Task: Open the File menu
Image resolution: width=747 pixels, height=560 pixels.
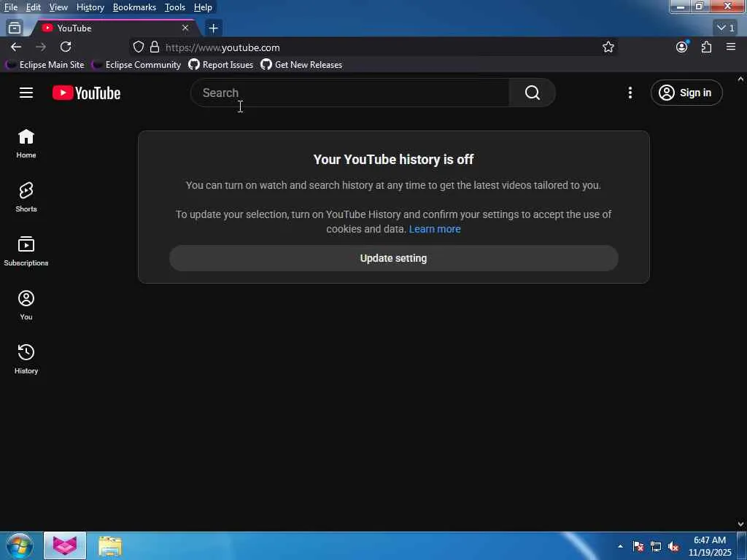Action: click(x=11, y=7)
